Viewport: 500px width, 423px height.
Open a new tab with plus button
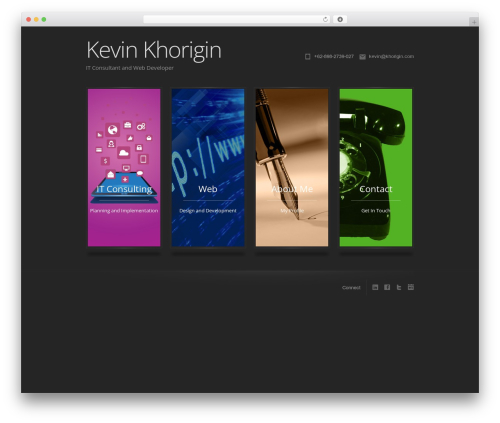click(x=474, y=22)
